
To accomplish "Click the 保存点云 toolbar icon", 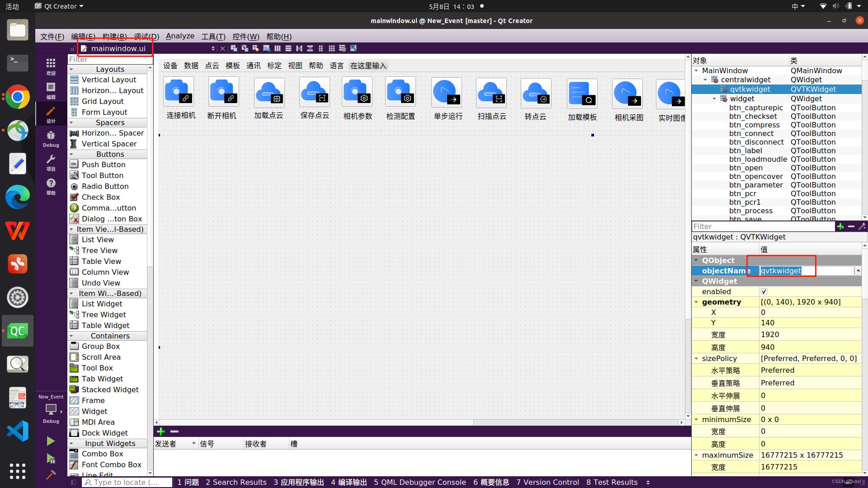I will (x=314, y=92).
